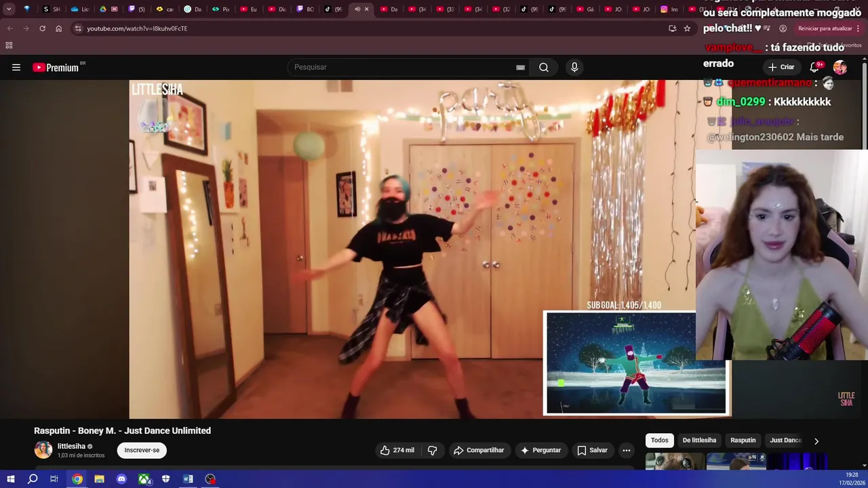Screen dimensions: 868x488
Task: Dislike the Rasputin video
Action: [432, 450]
